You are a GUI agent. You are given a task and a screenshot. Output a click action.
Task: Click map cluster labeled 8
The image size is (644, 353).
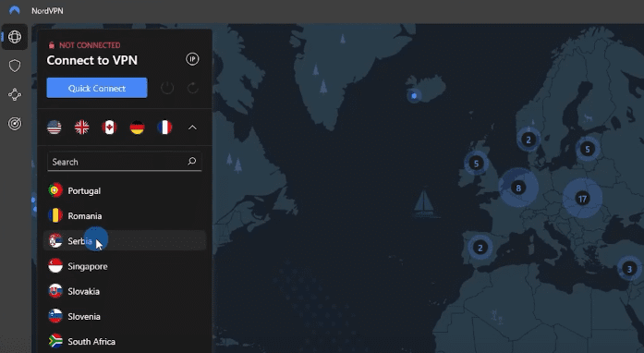[518, 188]
